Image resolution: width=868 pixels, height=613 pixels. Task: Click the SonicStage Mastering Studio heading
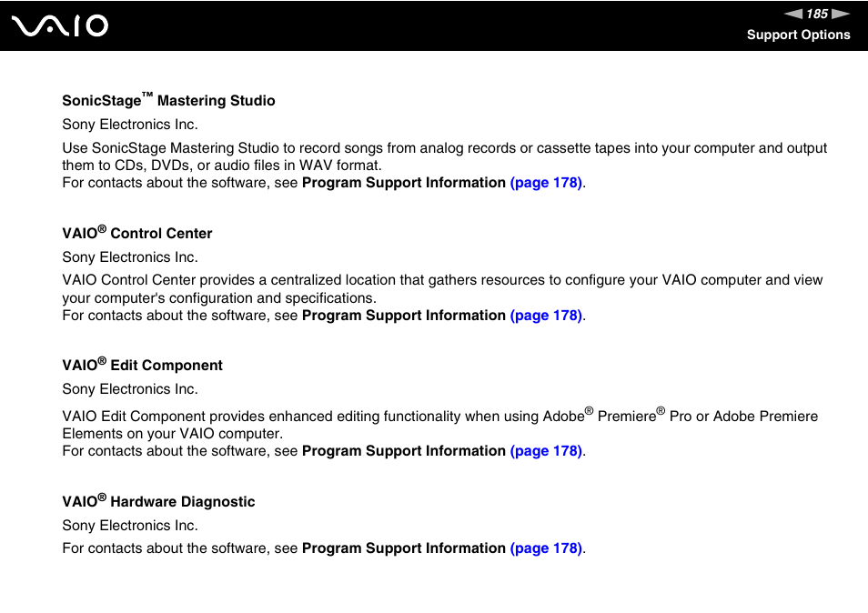(168, 100)
